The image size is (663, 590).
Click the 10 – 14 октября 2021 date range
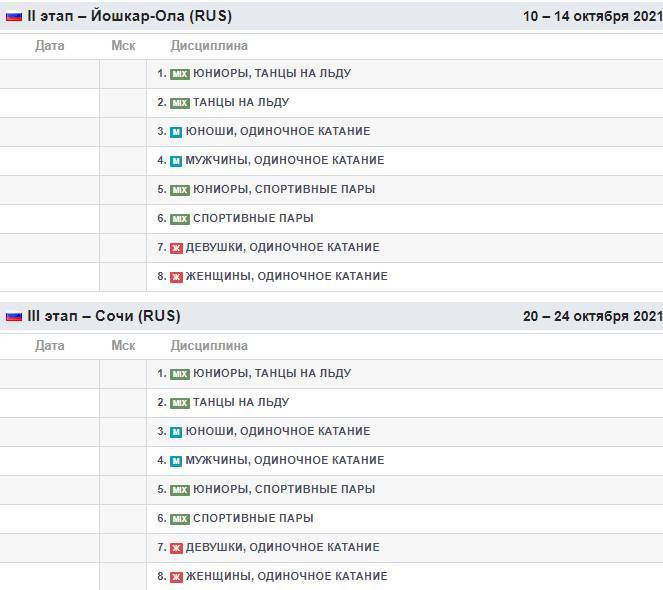click(592, 16)
